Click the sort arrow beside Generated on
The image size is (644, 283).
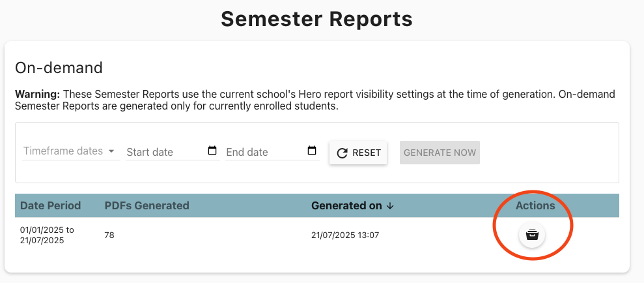pyautogui.click(x=390, y=206)
